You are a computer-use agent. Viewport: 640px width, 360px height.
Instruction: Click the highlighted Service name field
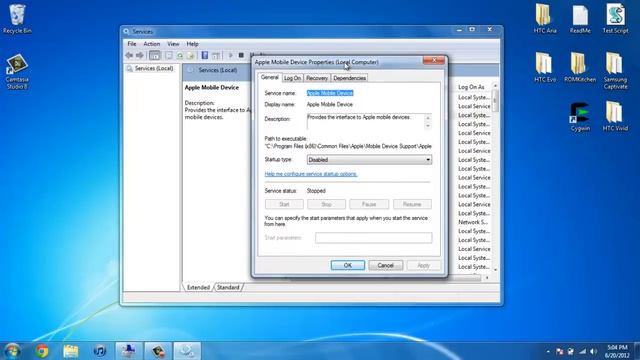330,93
